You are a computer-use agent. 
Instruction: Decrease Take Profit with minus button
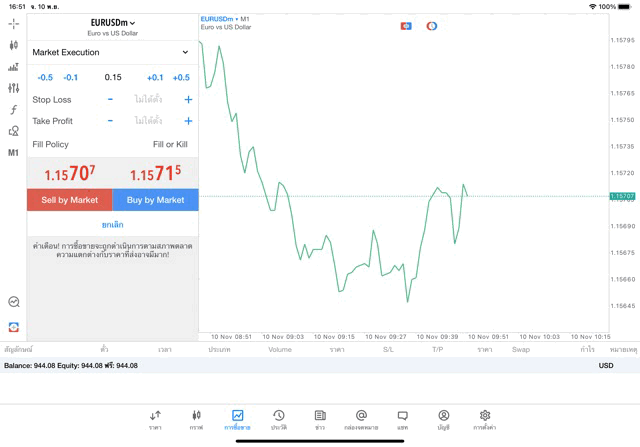(x=110, y=121)
